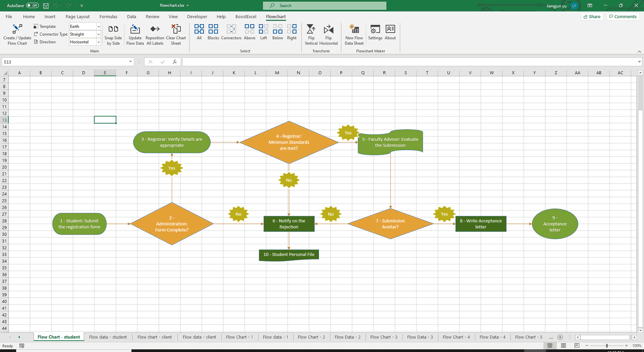Image resolution: width=644 pixels, height=352 pixels.
Task: Click the Template option in the Main group
Action: (x=44, y=26)
